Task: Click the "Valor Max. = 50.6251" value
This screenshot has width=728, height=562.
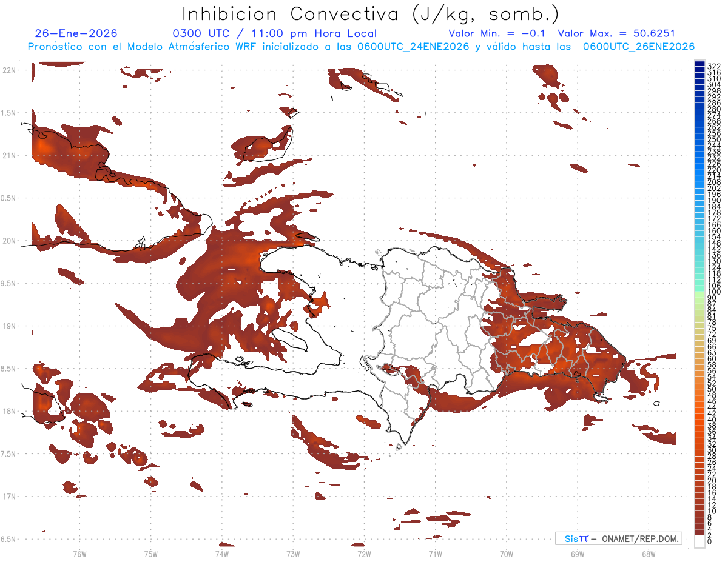Action: point(616,34)
